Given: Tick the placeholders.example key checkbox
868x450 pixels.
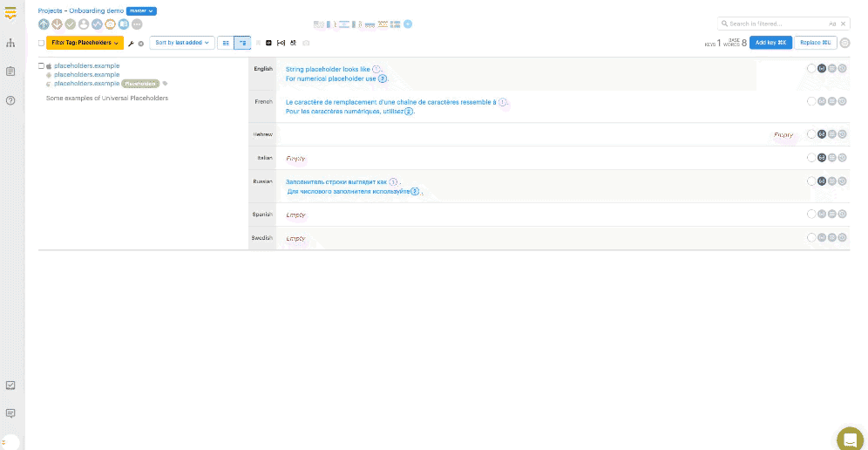Looking at the screenshot, I should [x=41, y=65].
